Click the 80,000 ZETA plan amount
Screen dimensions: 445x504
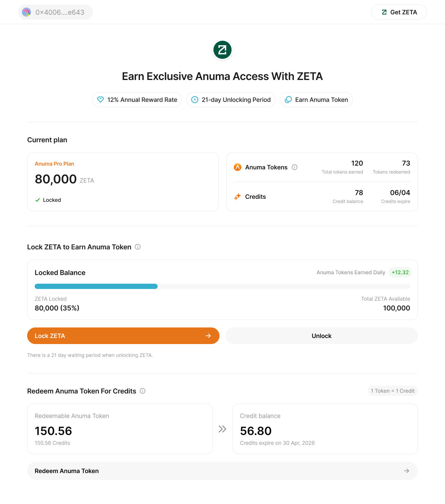[x=64, y=179]
